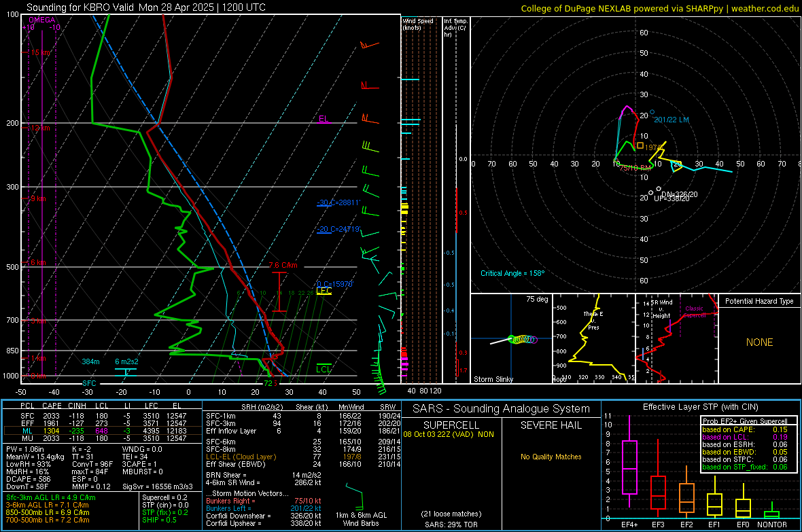Click the '75 deg' slinky value
802x532 pixels.
point(537,299)
